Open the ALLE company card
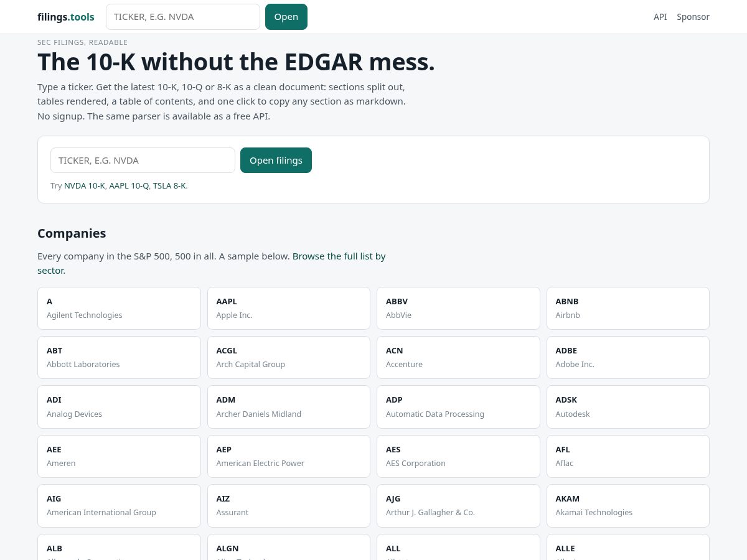The width and height of the screenshot is (747, 560). coord(628,548)
